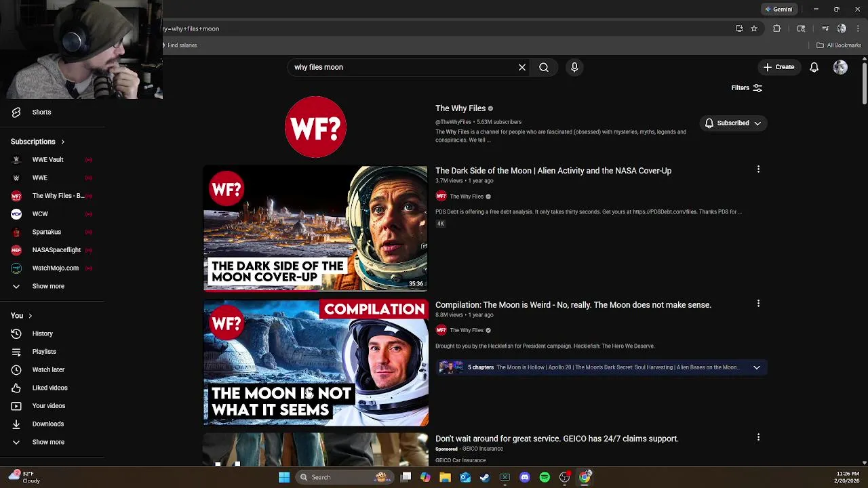
Task: Click the magnifier search button
Action: pyautogui.click(x=544, y=67)
